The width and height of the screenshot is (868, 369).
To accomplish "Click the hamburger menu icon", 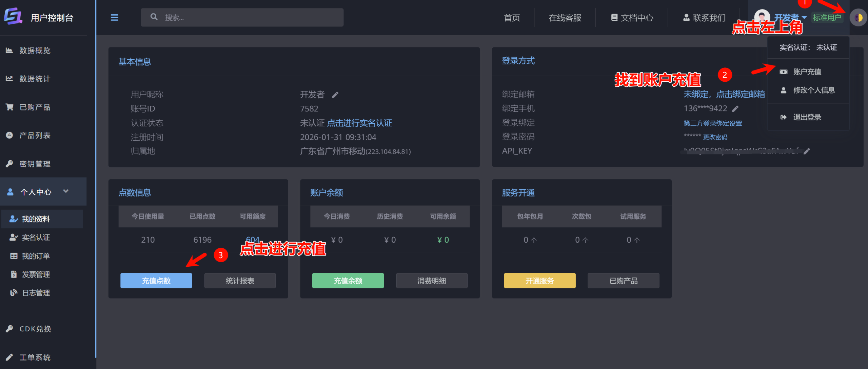I will tap(115, 17).
